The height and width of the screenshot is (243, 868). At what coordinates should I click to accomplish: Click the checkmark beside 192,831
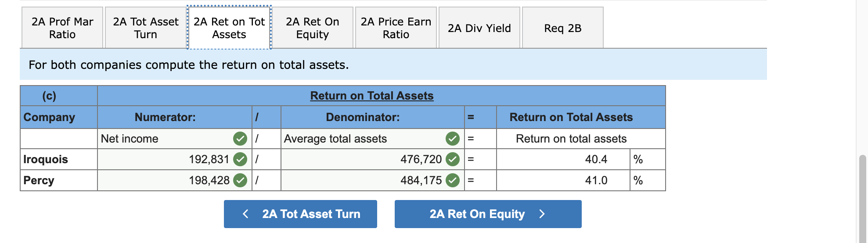240,159
